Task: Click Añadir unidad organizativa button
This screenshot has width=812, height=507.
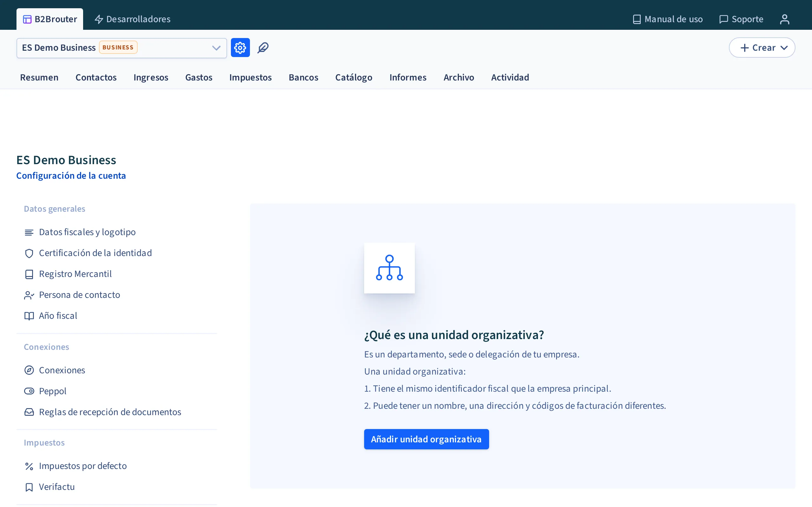Action: pyautogui.click(x=427, y=439)
